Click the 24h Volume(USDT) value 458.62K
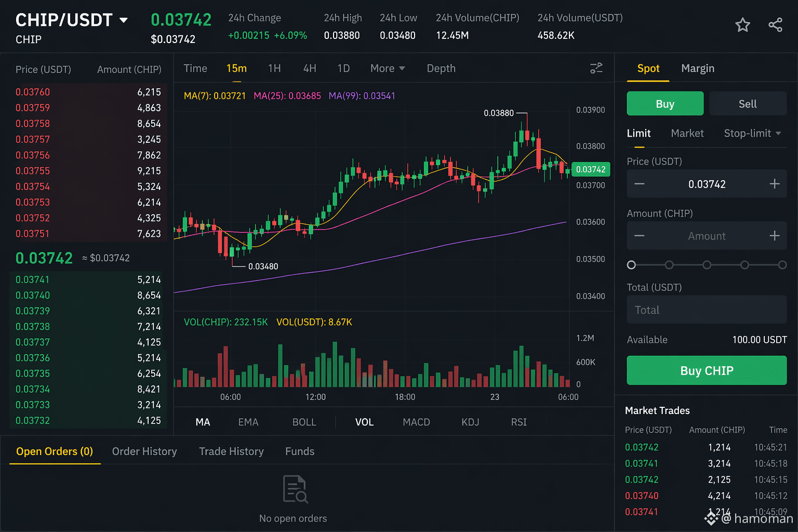 [x=556, y=35]
